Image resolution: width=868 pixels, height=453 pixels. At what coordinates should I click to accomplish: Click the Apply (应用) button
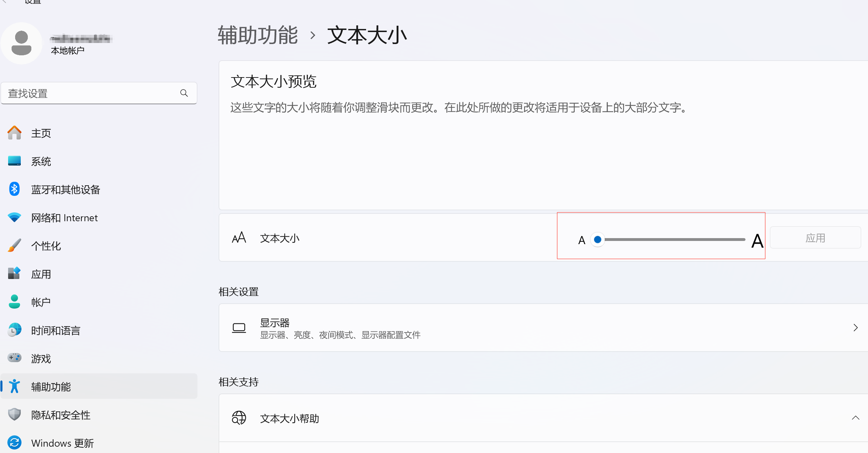point(815,238)
